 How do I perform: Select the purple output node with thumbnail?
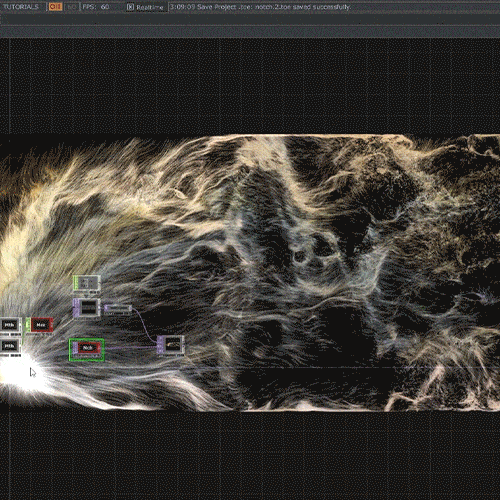click(x=171, y=344)
